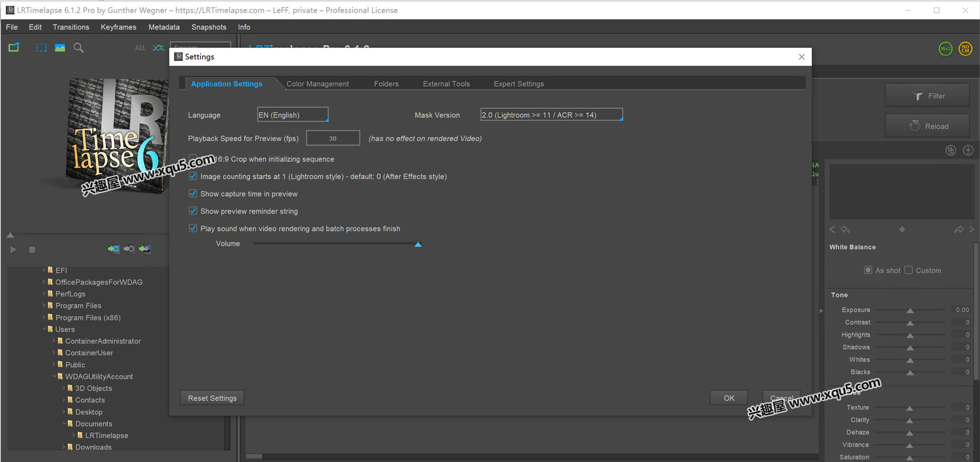Select the Custom white balance option
The width and height of the screenshot is (980, 462).
[908, 270]
